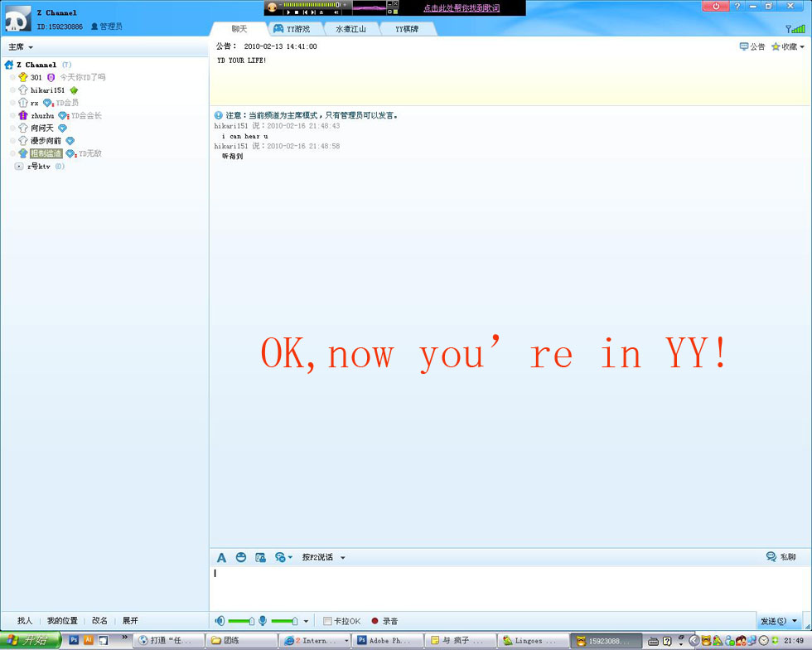Click the purple shirt icon of zhuzhu

click(x=23, y=115)
